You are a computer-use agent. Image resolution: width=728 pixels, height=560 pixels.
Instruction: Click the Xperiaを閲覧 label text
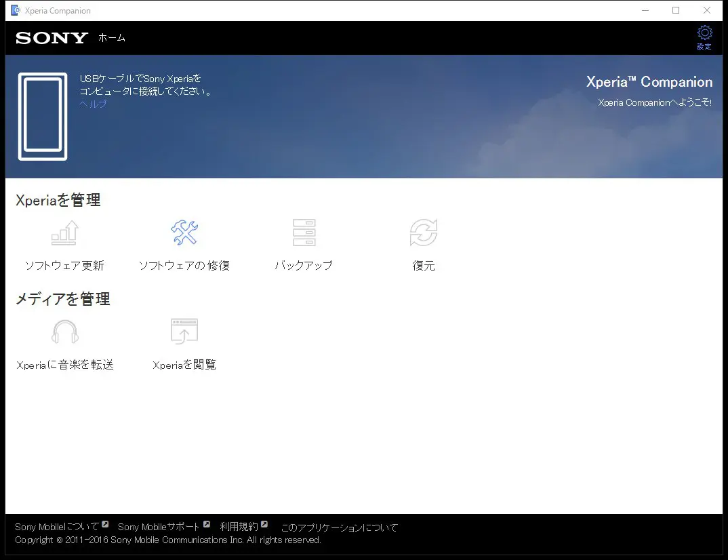pos(184,365)
